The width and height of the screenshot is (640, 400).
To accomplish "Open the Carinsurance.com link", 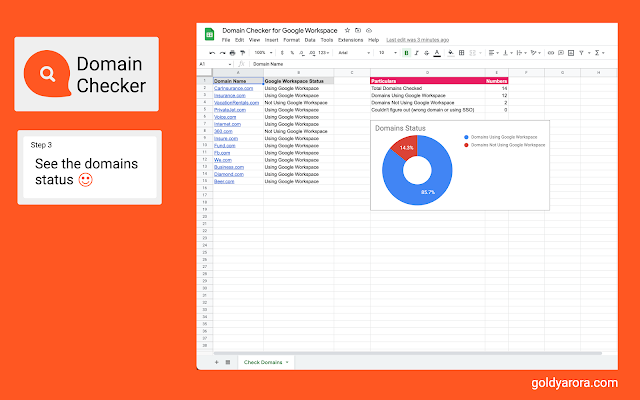I will click(x=233, y=88).
